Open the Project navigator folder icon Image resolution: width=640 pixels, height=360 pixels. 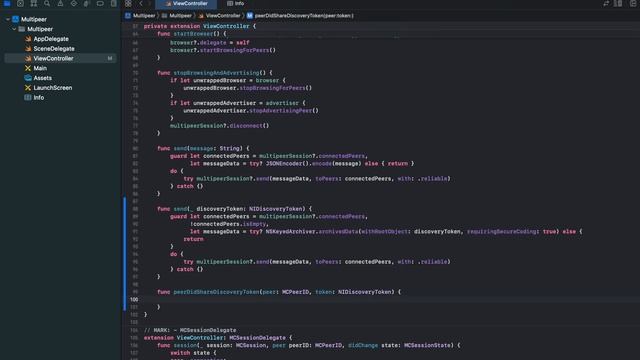tap(7, 3)
